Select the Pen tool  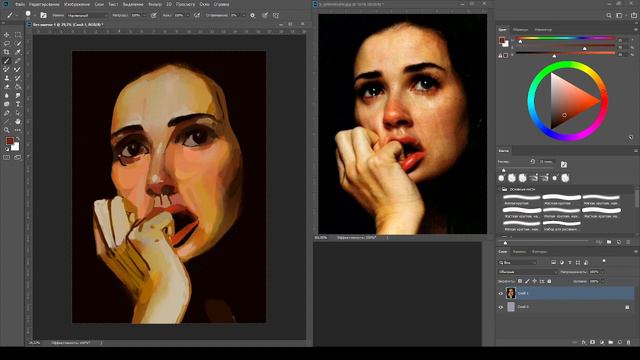click(7, 113)
